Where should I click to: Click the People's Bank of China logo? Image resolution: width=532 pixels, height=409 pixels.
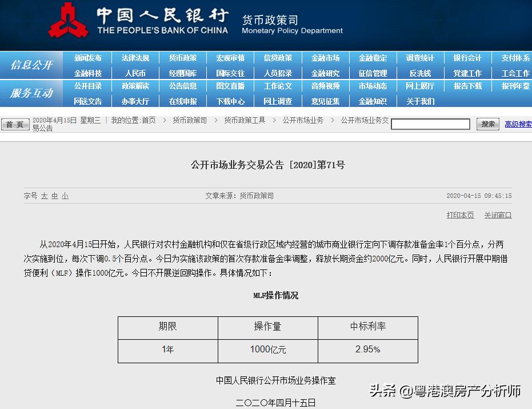[x=69, y=22]
